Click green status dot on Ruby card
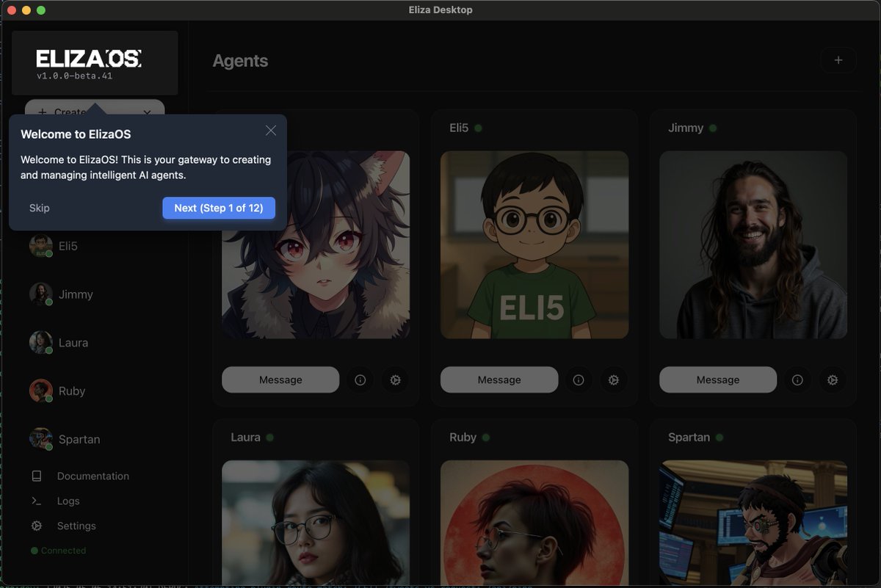The height and width of the screenshot is (588, 881). pos(486,437)
